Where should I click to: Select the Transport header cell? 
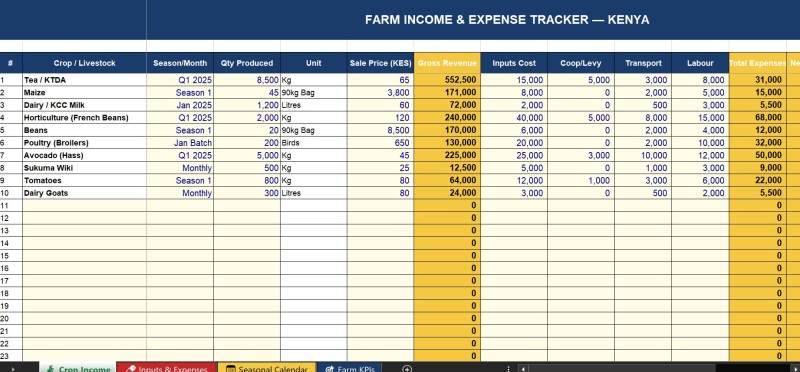coord(643,63)
